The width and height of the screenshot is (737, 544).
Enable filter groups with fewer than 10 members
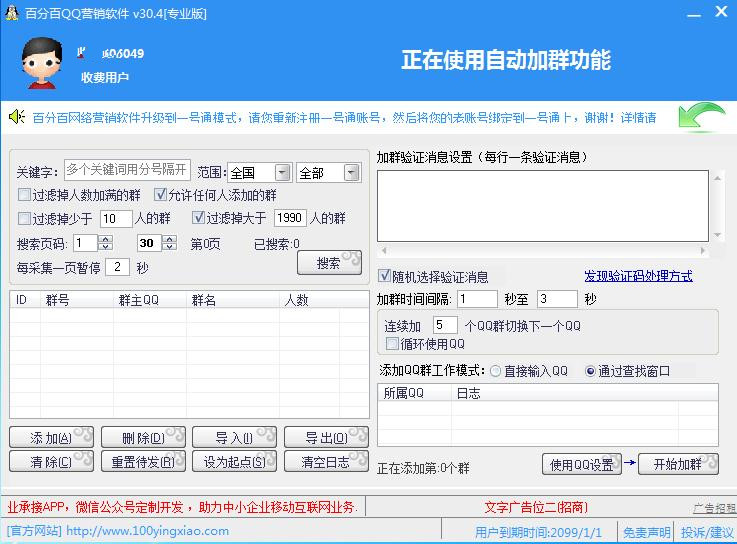click(24, 218)
